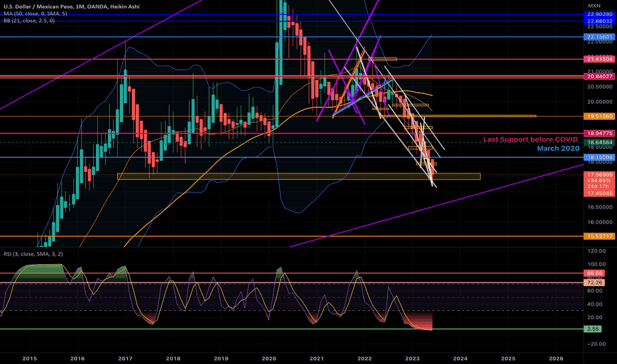Select the 19.51560 price line label
The height and width of the screenshot is (364, 617).
[x=600, y=116]
